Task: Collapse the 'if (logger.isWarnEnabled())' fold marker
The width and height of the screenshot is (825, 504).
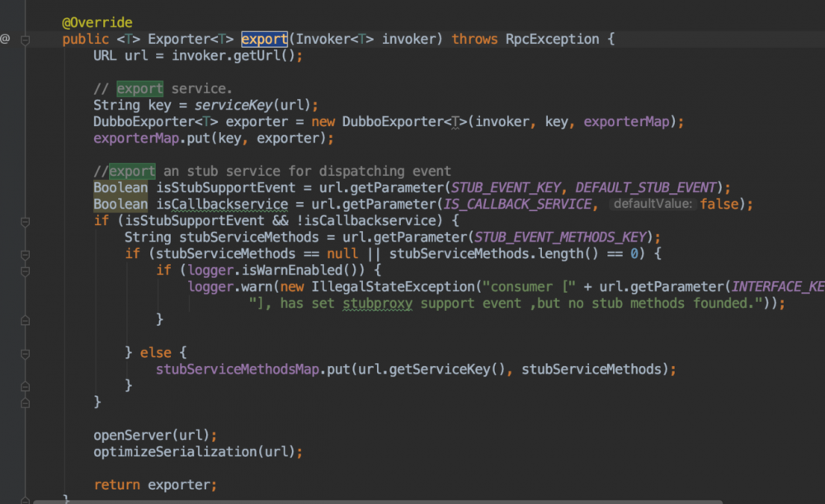Action: (25, 271)
